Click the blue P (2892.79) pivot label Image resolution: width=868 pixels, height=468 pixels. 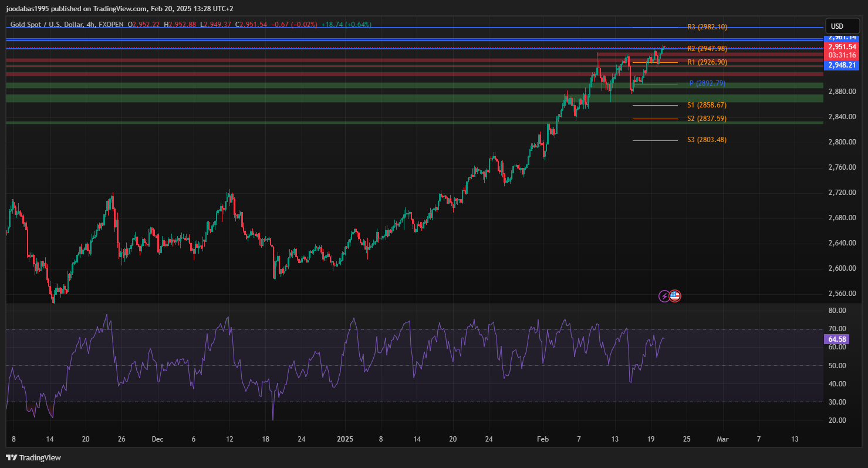pyautogui.click(x=707, y=83)
